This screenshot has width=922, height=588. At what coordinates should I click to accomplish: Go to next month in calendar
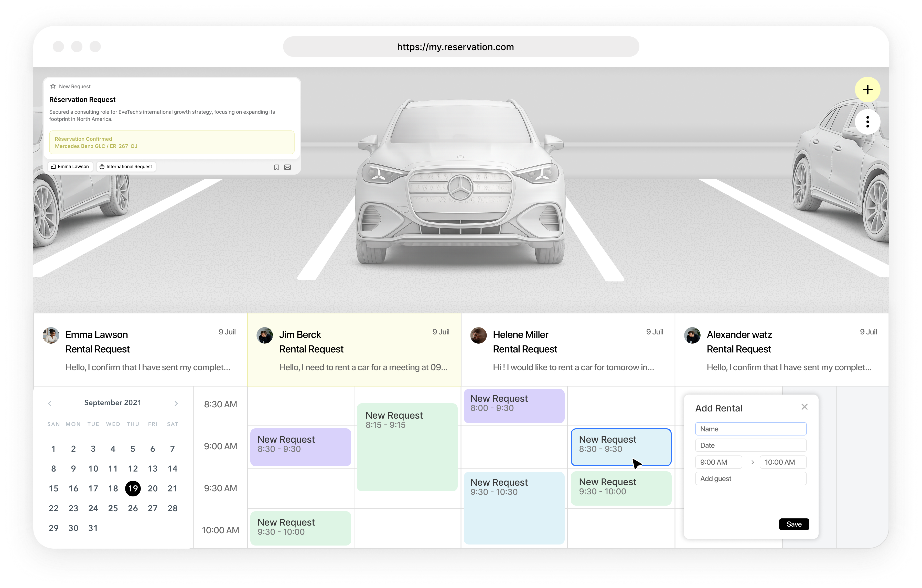(176, 404)
